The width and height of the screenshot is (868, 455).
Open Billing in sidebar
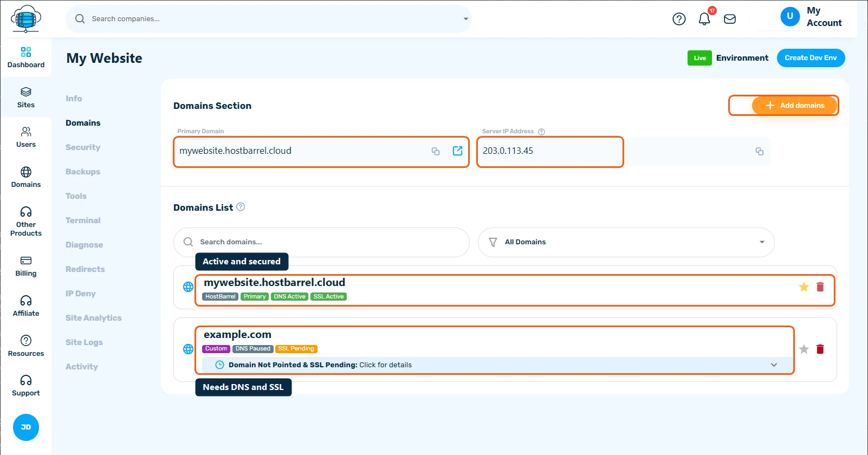click(x=25, y=266)
